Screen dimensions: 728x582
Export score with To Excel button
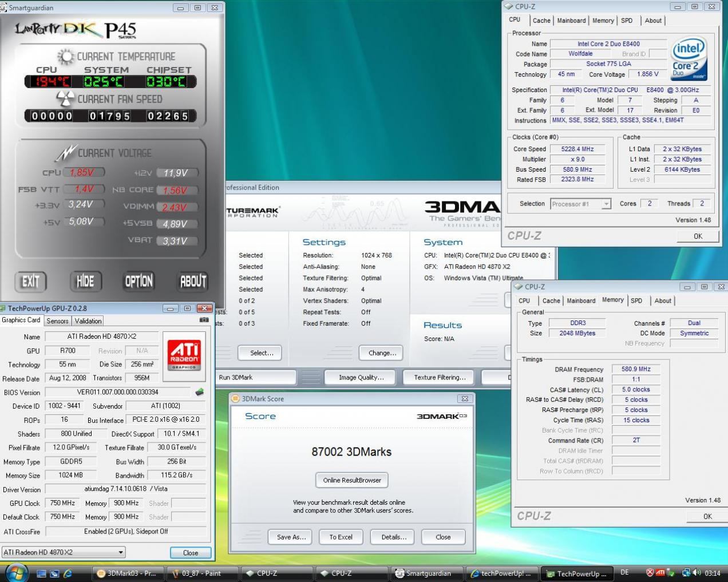[341, 537]
